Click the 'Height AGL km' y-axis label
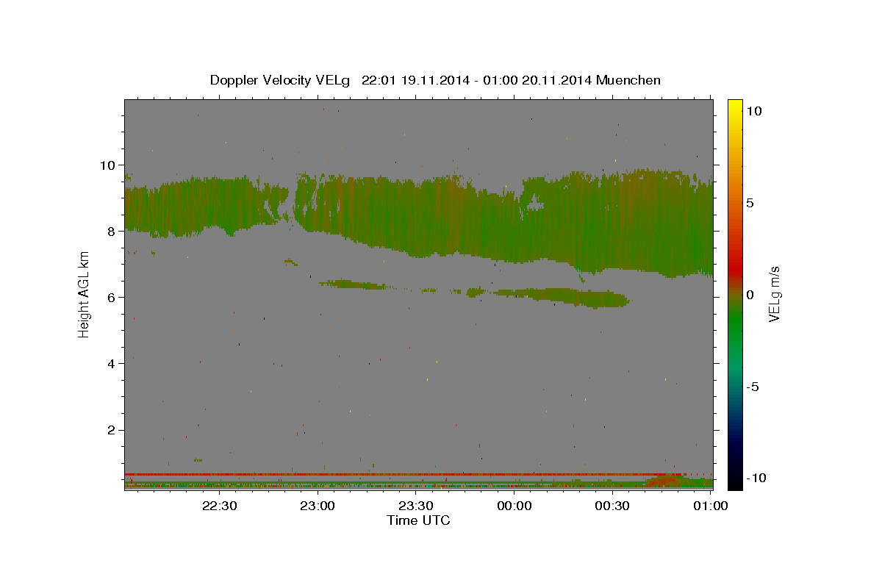The height and width of the screenshot is (588, 882). coord(84,294)
